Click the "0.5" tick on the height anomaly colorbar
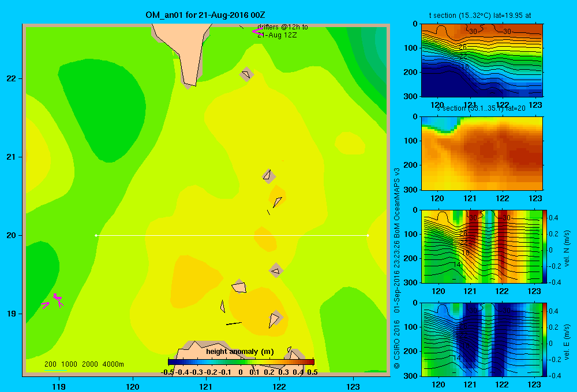 [x=312, y=372]
